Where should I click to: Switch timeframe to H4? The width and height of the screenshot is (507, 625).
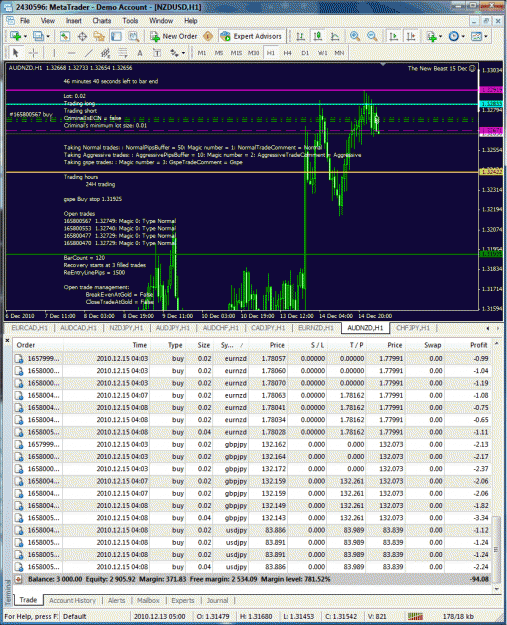coord(288,53)
